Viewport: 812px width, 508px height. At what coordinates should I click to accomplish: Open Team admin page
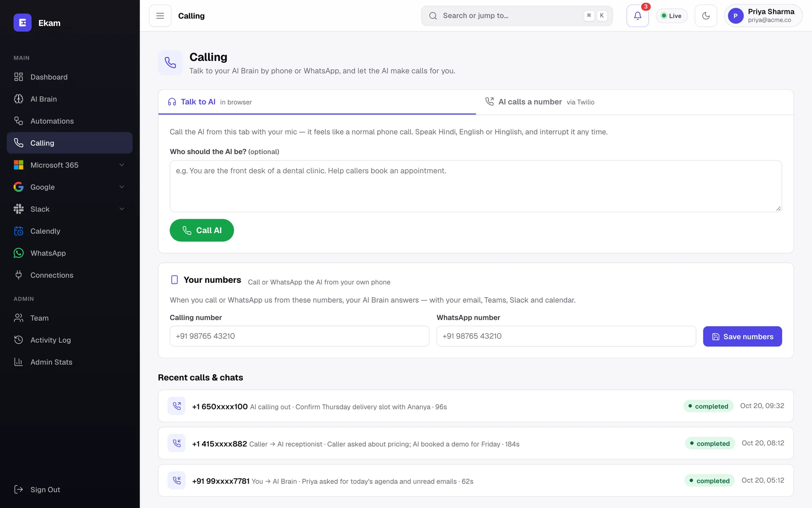(69, 318)
